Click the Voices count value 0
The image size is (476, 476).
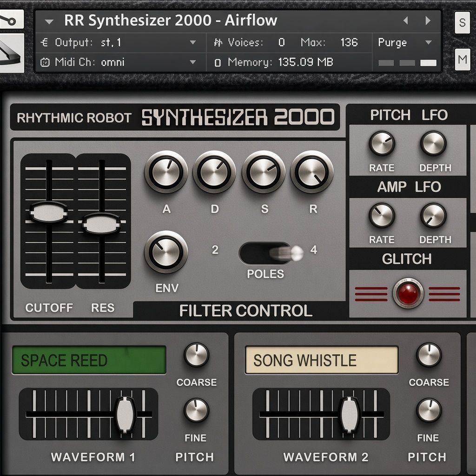pos(281,42)
